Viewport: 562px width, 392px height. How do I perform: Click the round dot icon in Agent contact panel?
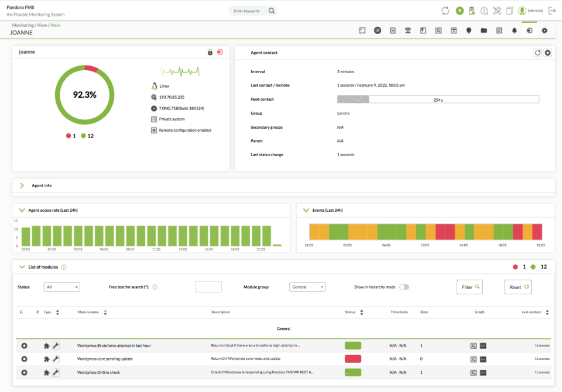(548, 53)
